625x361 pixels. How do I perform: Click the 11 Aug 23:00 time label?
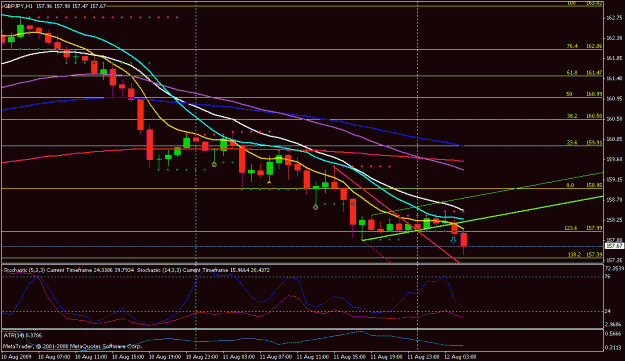click(423, 357)
